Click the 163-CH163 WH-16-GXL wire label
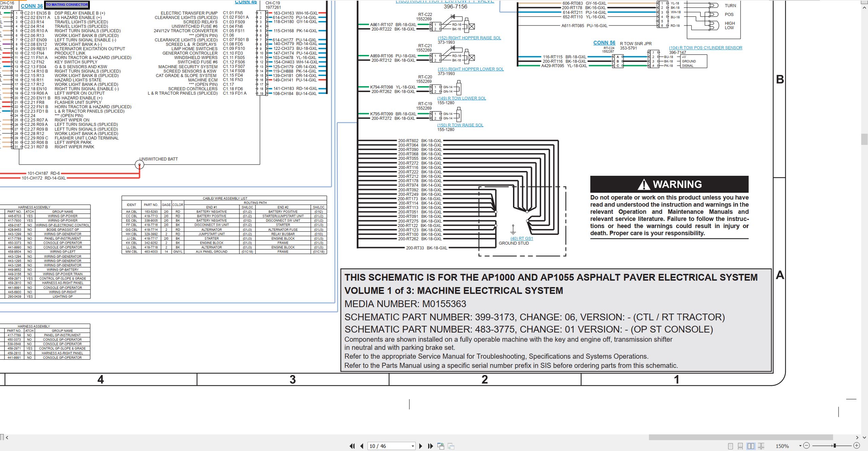This screenshot has width=868, height=451. tap(296, 13)
